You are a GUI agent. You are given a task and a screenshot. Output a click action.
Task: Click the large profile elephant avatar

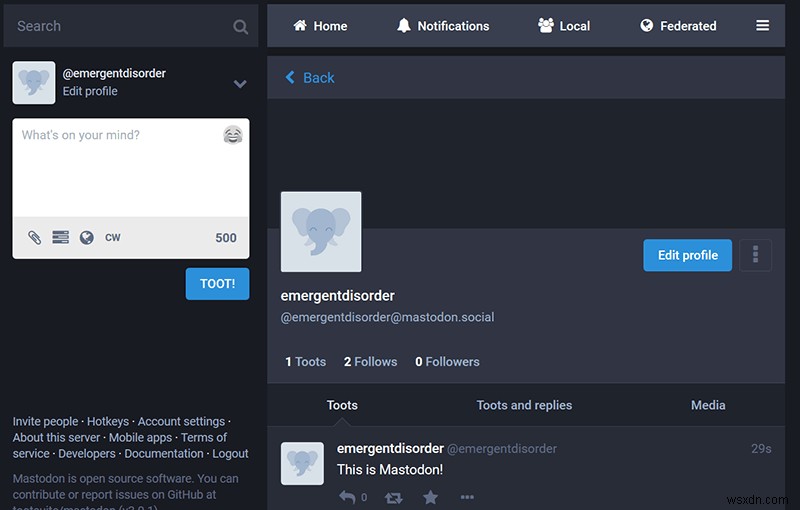click(x=321, y=232)
